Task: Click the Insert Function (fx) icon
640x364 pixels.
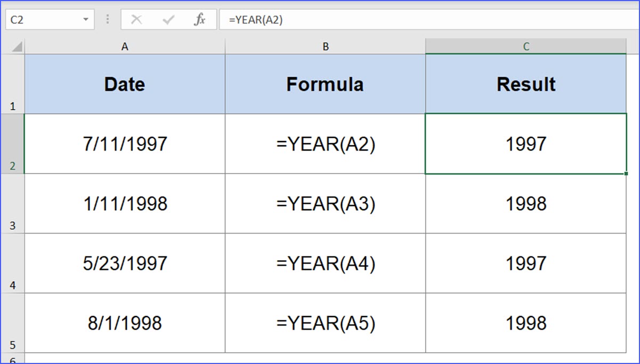Action: [x=199, y=19]
